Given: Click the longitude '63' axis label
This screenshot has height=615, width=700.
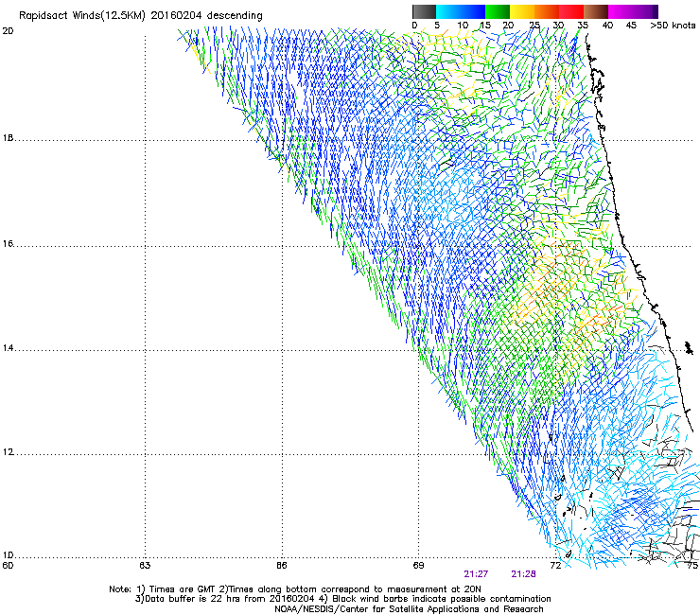Looking at the screenshot, I should 145,565.
